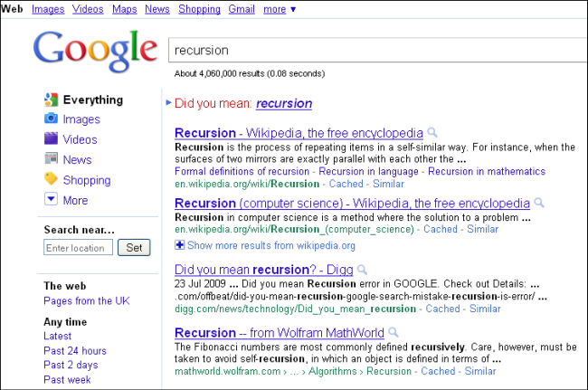Viewport: 588px width, 390px height.
Task: Click the Everything filter icon in sidebar
Action: tap(51, 100)
